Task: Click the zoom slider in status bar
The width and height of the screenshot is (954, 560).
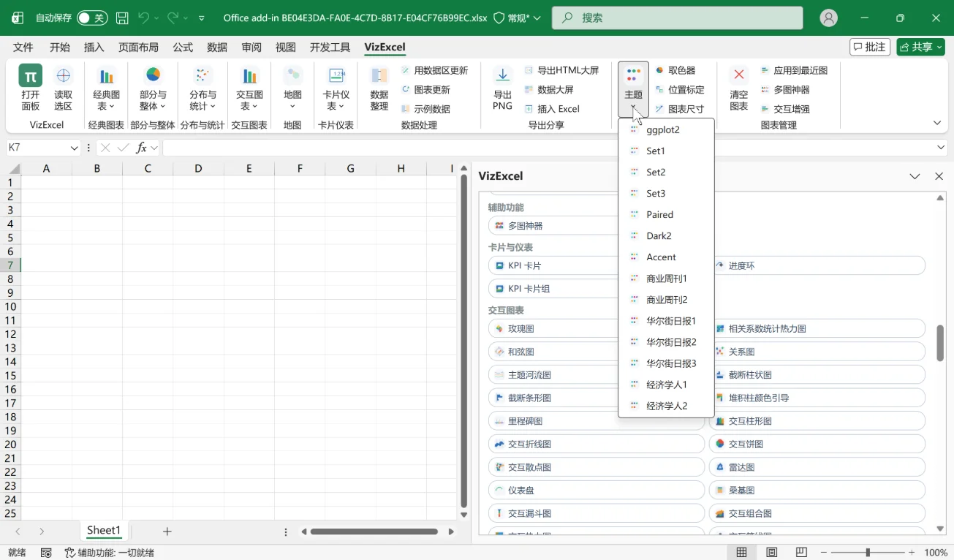Action: click(867, 553)
